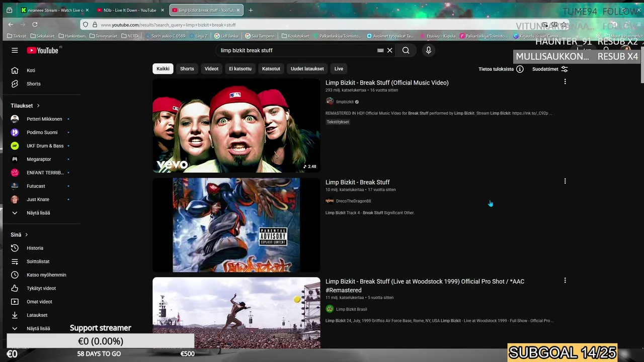Open Limp Bizkit - Break Stuff (Official Music Video) title
This screenshot has height=362, width=644.
point(387,82)
